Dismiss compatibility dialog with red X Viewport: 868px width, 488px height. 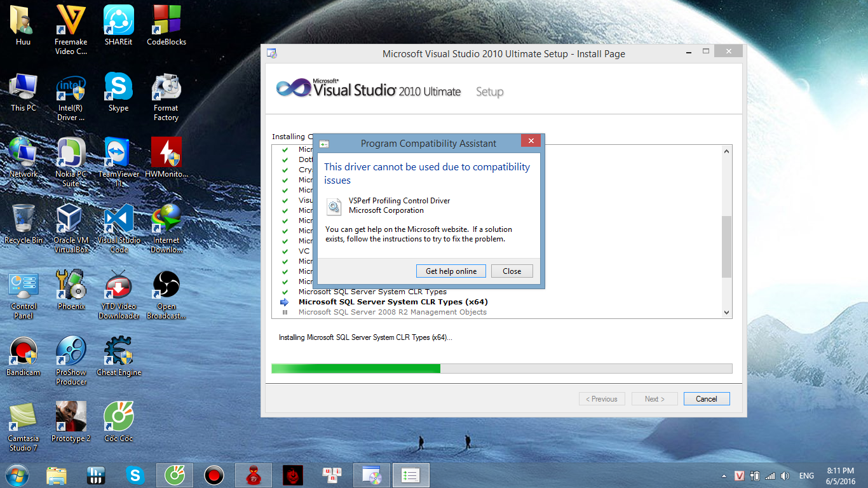click(x=531, y=141)
